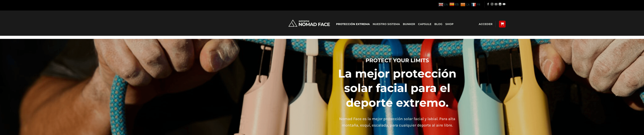The image size is (644, 135).
Task: Click the email envelope icon
Action: (496, 4)
